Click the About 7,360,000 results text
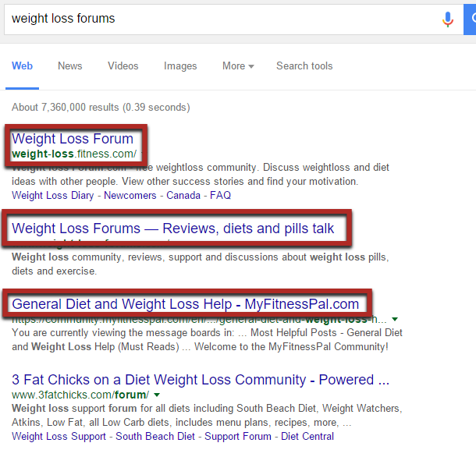Screen dimensions: 476x450 (x=101, y=107)
